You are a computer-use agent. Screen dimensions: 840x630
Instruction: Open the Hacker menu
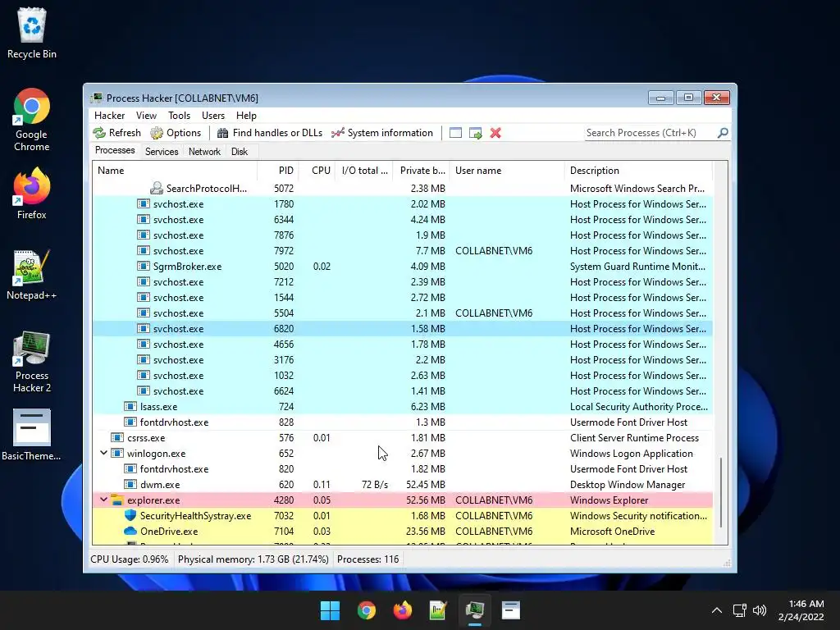click(x=109, y=115)
